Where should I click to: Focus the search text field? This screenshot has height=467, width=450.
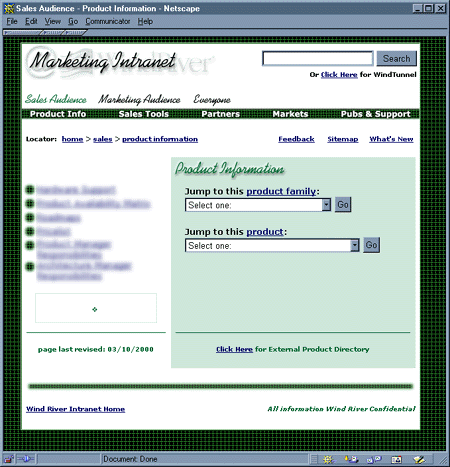coord(317,59)
